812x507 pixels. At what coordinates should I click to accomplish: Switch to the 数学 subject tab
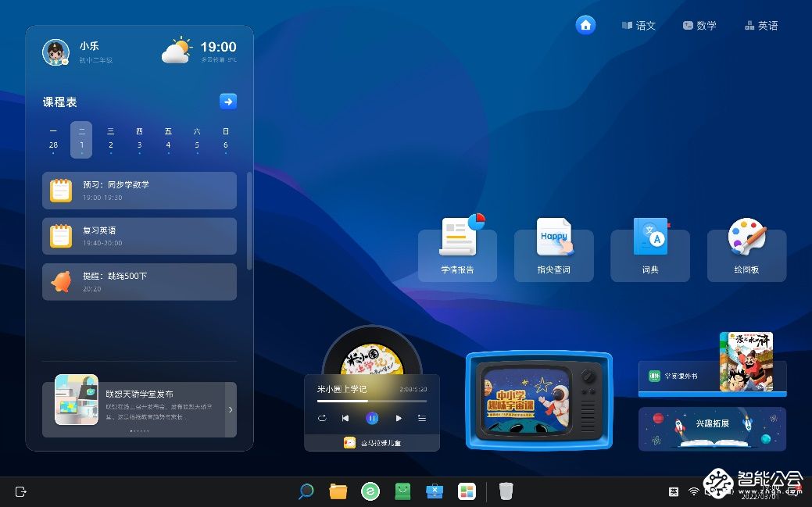tap(699, 26)
